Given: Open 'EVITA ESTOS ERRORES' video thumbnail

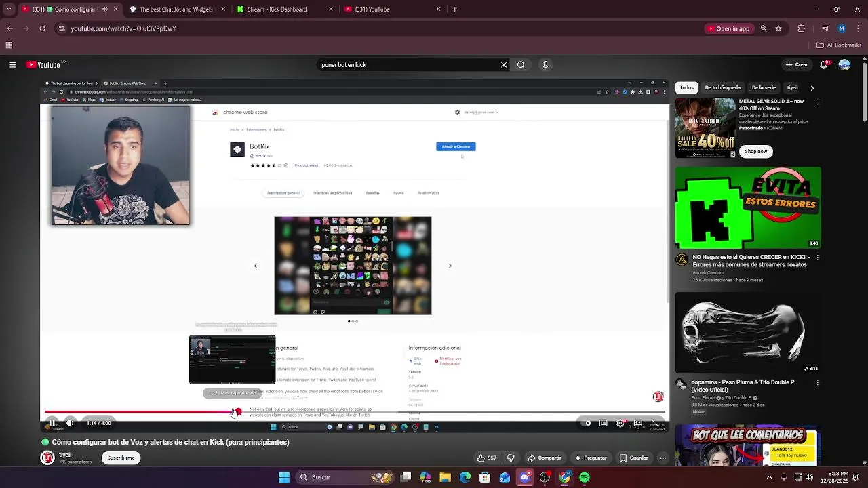Looking at the screenshot, I should click(x=748, y=208).
